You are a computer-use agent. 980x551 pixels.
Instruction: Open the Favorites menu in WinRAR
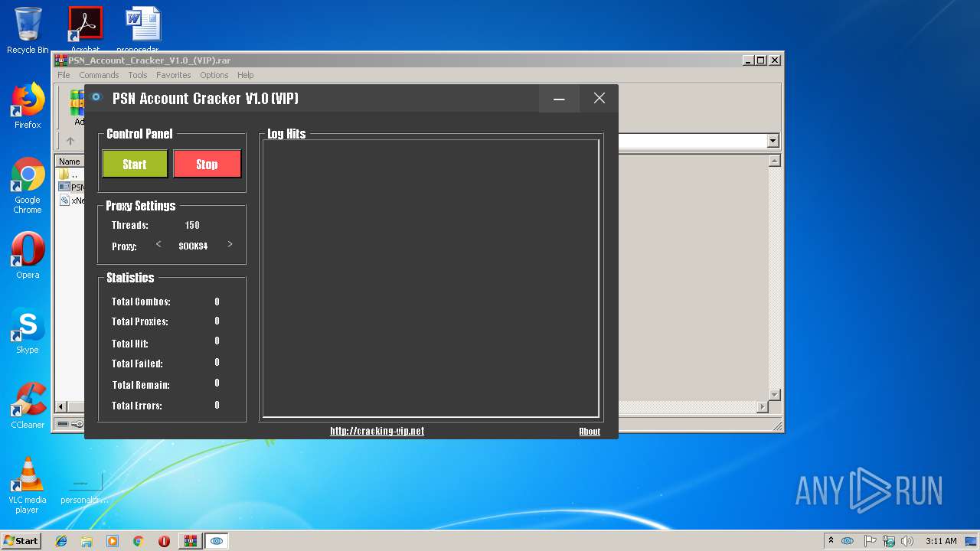click(x=174, y=75)
